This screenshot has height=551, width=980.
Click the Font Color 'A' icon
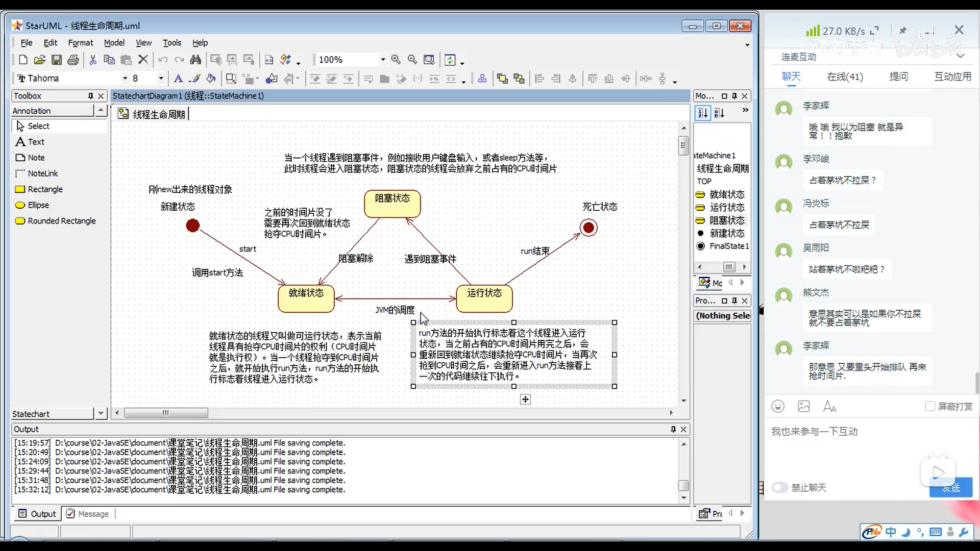(178, 79)
